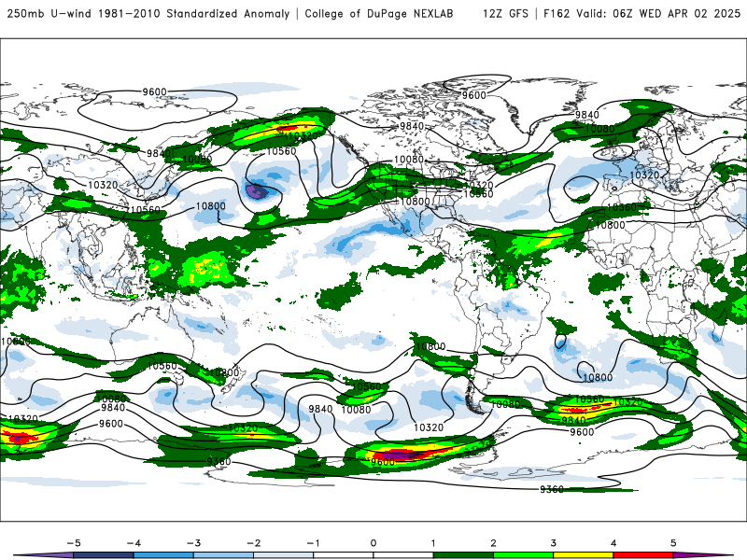Select the -5 tick label on colorbar
The image size is (747, 560).
pos(74,543)
